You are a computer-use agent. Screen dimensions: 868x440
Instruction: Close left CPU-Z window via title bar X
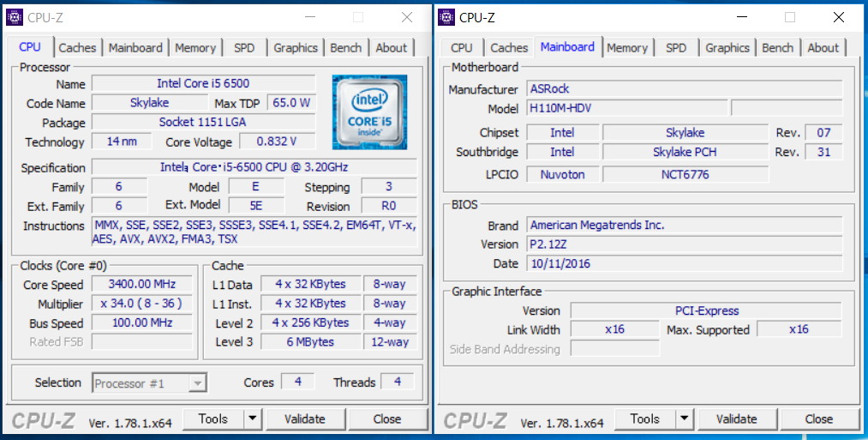tap(407, 17)
